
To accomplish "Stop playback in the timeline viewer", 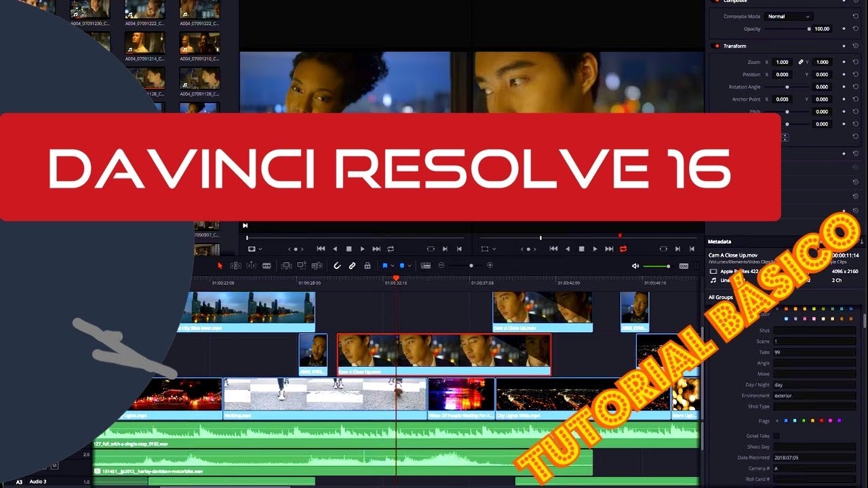I will 581,249.
